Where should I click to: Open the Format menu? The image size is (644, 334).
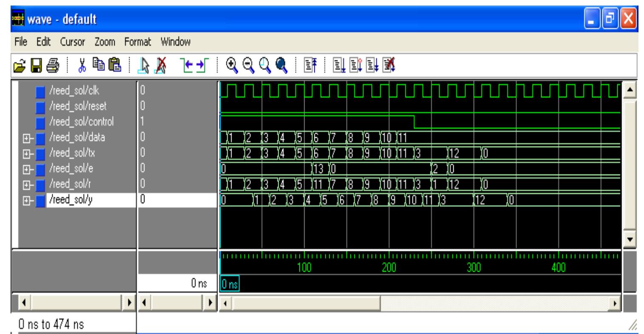[x=138, y=42]
